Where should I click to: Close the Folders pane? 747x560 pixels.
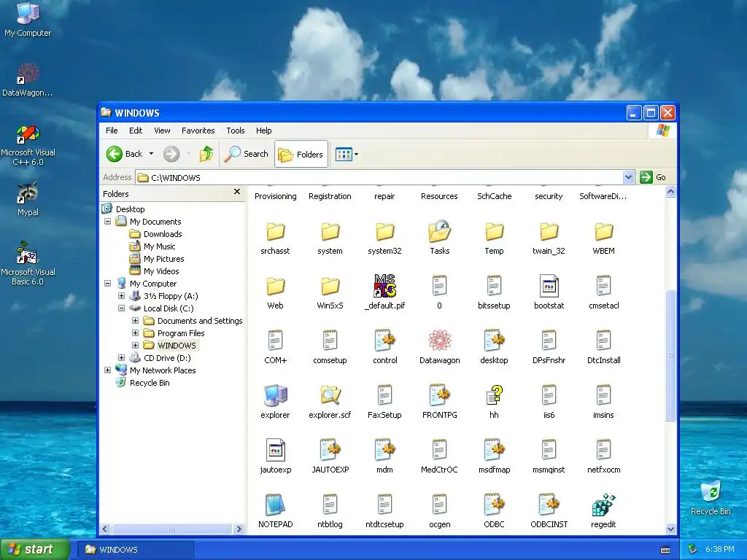pos(237,192)
